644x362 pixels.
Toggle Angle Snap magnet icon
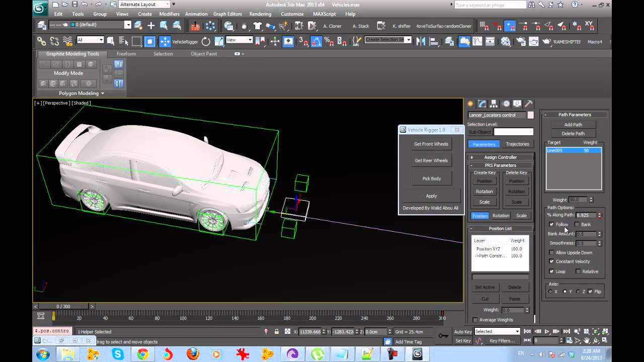[x=316, y=41]
